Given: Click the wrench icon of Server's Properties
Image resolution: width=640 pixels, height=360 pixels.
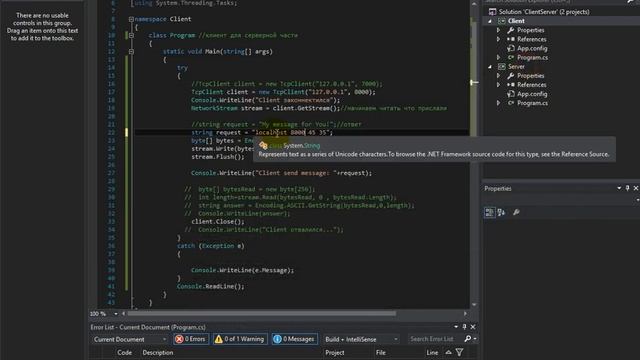Looking at the screenshot, I should (x=511, y=76).
